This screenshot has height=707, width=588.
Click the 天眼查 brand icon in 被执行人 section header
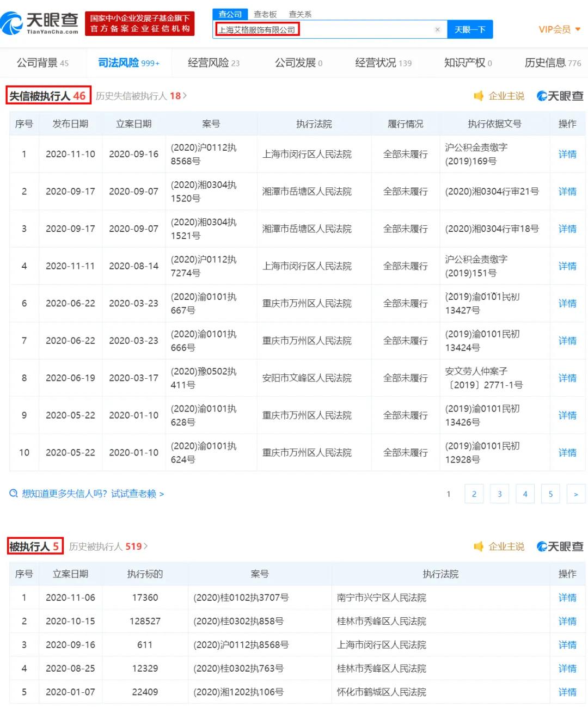pyautogui.click(x=541, y=546)
